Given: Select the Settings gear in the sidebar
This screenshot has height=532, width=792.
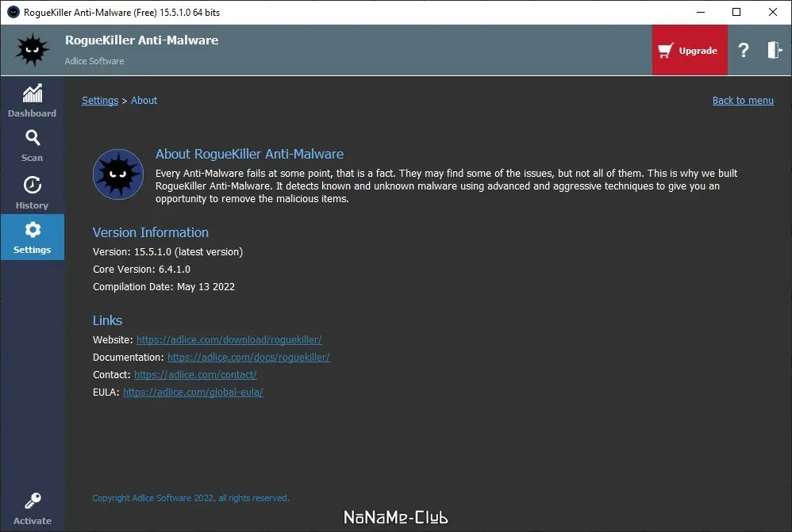Looking at the screenshot, I should (33, 237).
